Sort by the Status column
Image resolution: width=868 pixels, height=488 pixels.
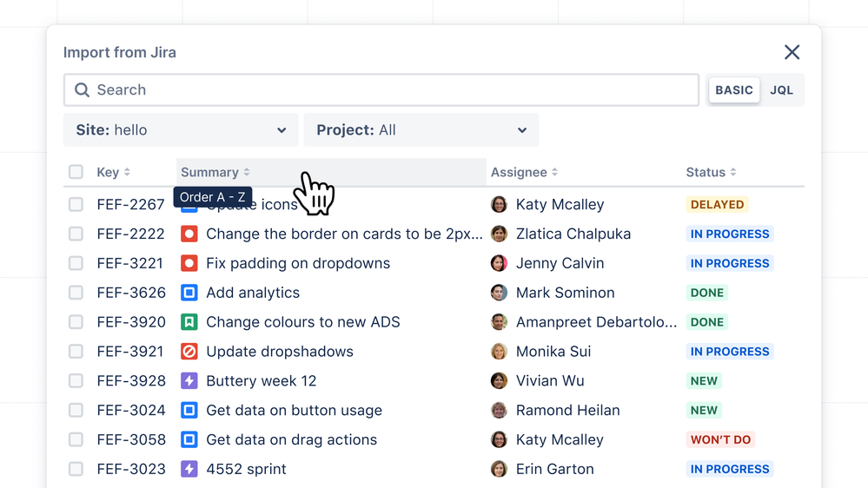pos(712,172)
